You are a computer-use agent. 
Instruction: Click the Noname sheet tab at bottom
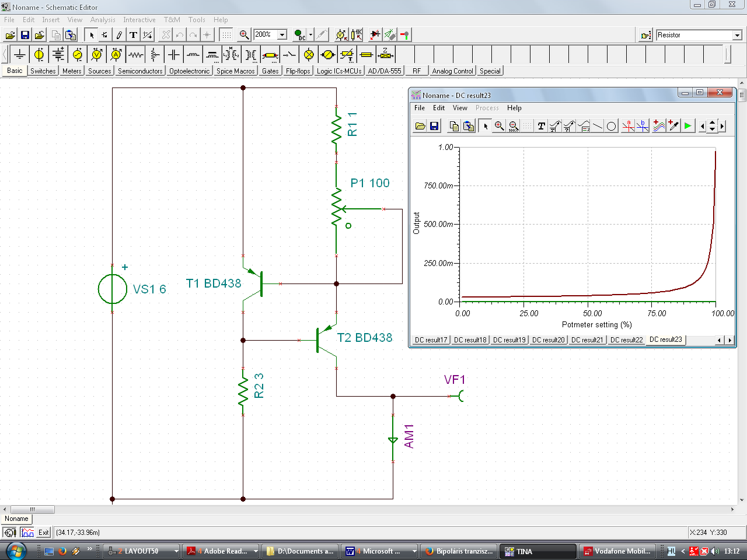pyautogui.click(x=16, y=519)
